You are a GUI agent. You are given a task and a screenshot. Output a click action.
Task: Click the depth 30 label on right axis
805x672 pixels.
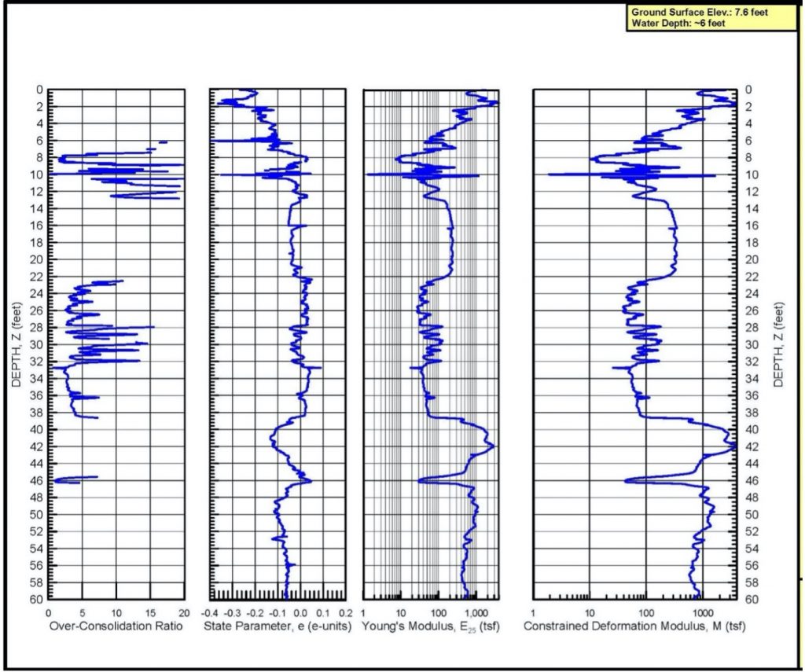pos(752,346)
